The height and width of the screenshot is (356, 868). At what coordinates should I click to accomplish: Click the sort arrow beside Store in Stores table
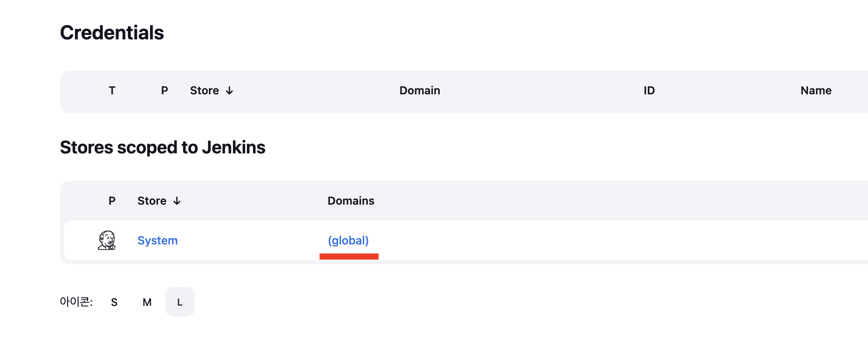tap(177, 201)
